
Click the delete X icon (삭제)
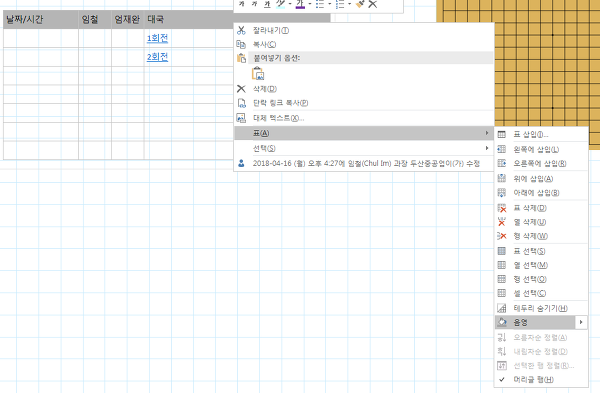point(241,89)
